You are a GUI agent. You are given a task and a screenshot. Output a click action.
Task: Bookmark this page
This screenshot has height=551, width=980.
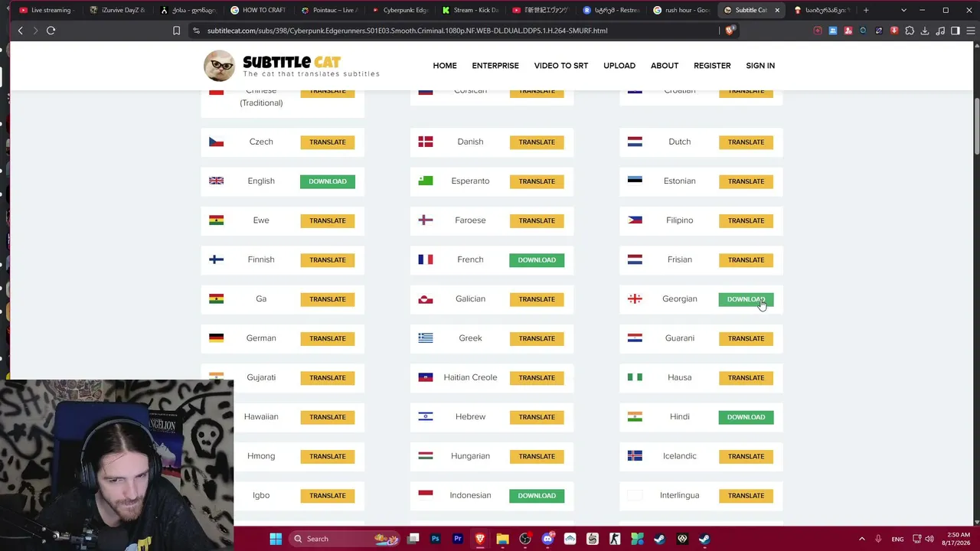[176, 31]
